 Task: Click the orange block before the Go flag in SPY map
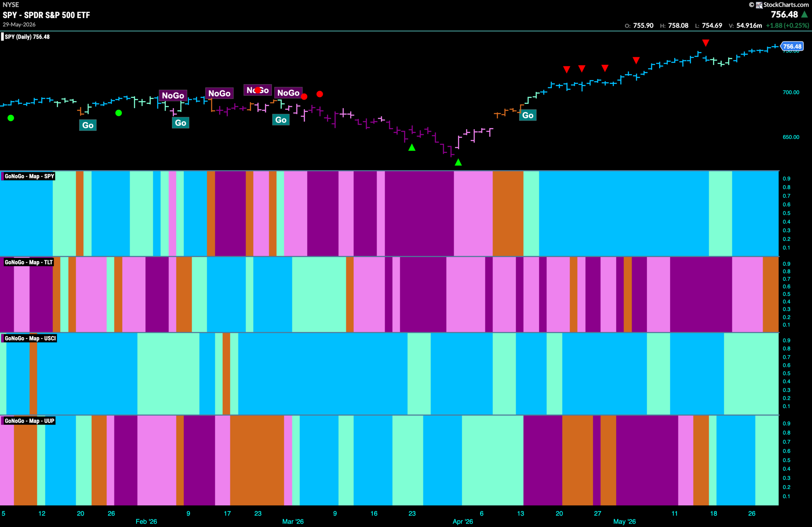508,213
